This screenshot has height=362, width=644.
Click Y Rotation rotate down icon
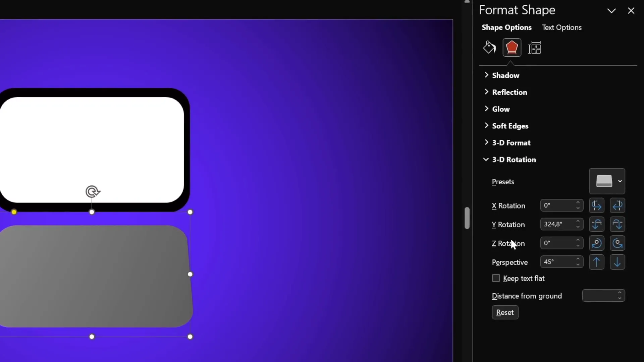617,224
